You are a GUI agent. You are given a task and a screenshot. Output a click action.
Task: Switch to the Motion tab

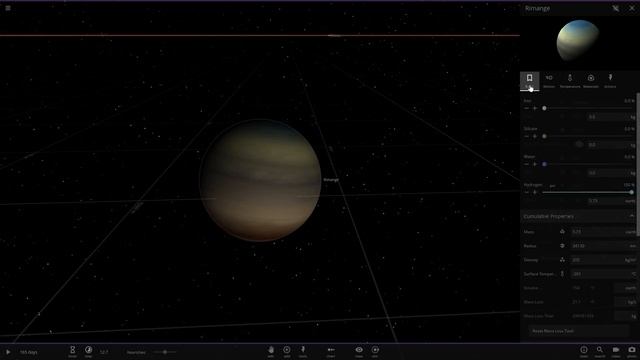549,80
